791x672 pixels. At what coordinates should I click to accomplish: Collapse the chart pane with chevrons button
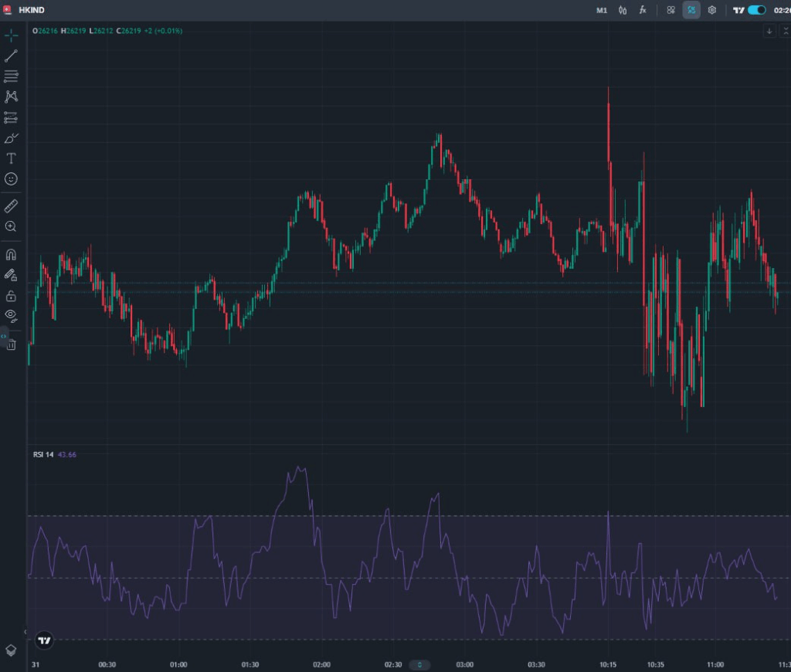pos(786,31)
